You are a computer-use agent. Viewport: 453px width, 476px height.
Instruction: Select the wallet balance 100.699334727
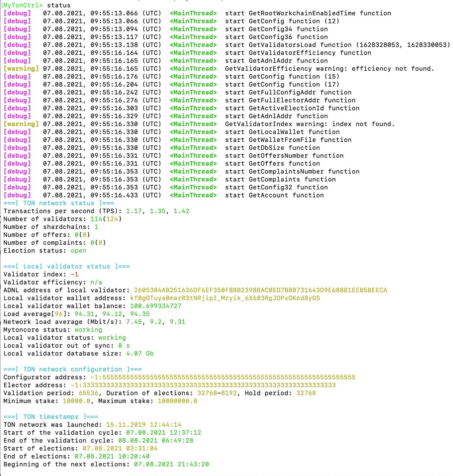[156, 306]
